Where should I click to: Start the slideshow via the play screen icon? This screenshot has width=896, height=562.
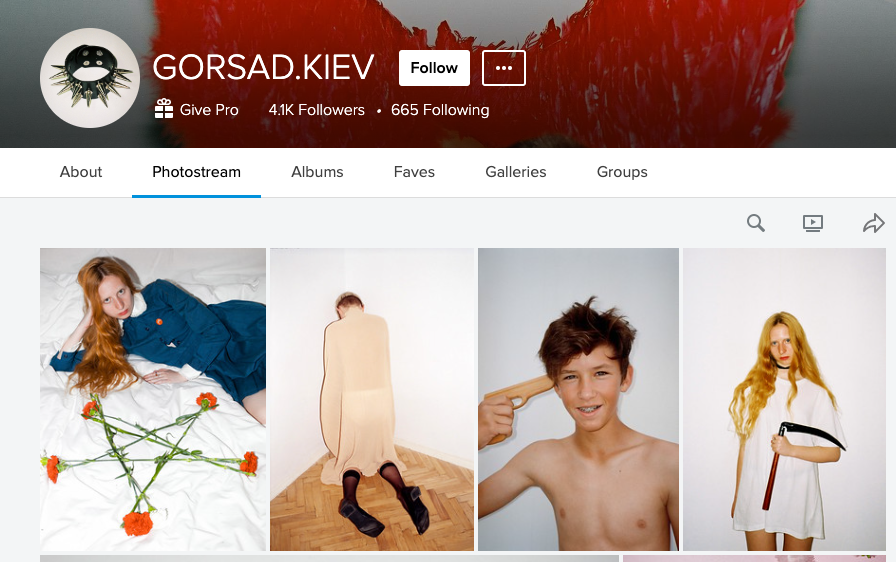813,223
